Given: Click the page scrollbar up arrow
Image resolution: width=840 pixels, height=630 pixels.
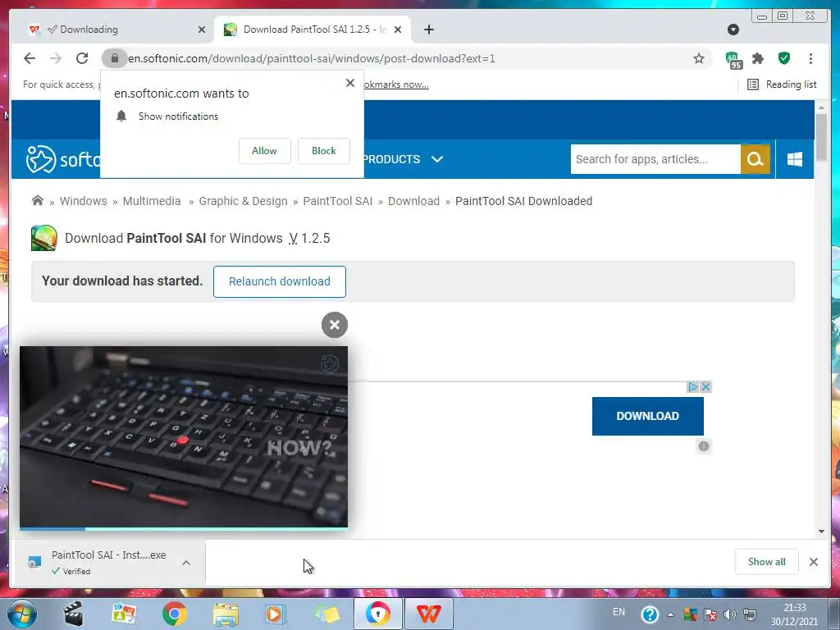Looking at the screenshot, I should pyautogui.click(x=821, y=107).
